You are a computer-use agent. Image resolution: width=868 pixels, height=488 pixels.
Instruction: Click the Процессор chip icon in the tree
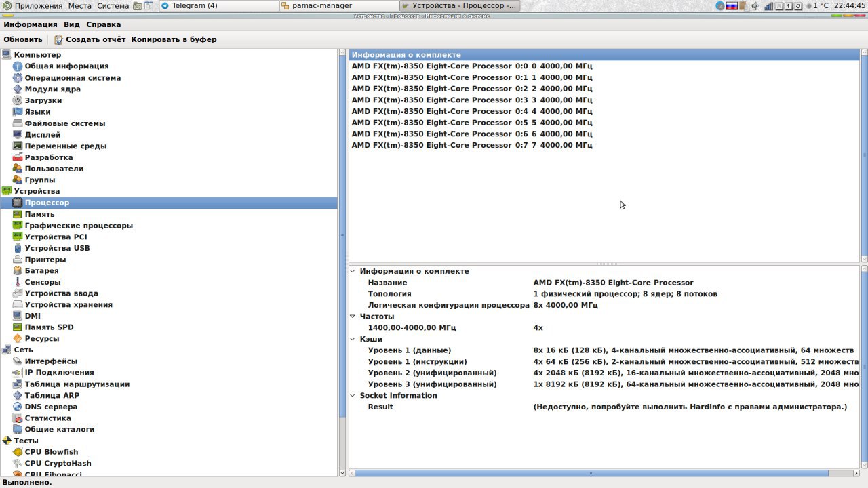[18, 203]
